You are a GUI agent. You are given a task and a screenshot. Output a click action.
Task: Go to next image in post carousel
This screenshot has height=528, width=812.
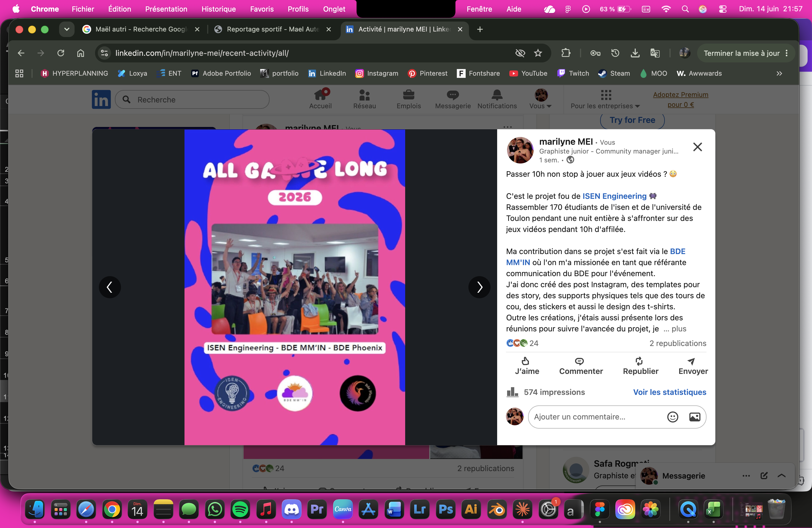click(x=479, y=287)
